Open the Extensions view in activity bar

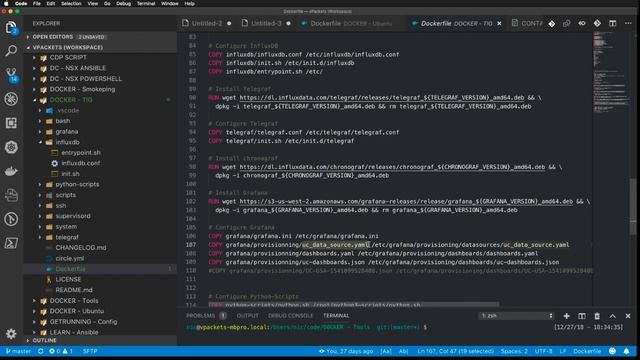(11, 123)
